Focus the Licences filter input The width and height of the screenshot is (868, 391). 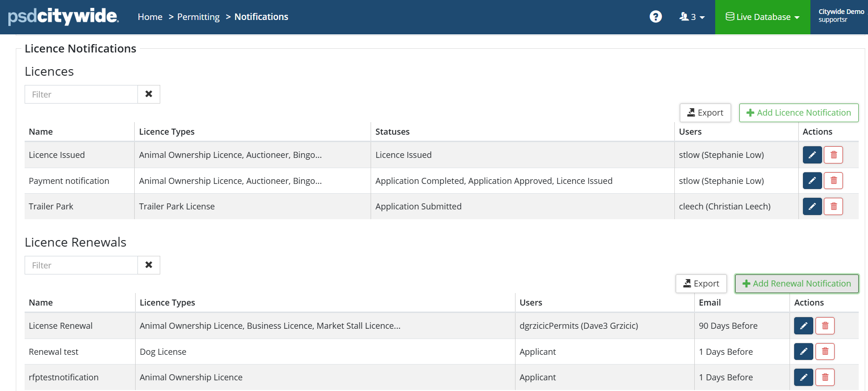(x=81, y=94)
